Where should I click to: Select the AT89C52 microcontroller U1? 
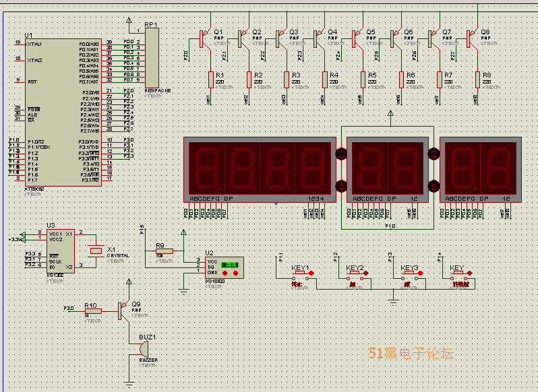63,112
